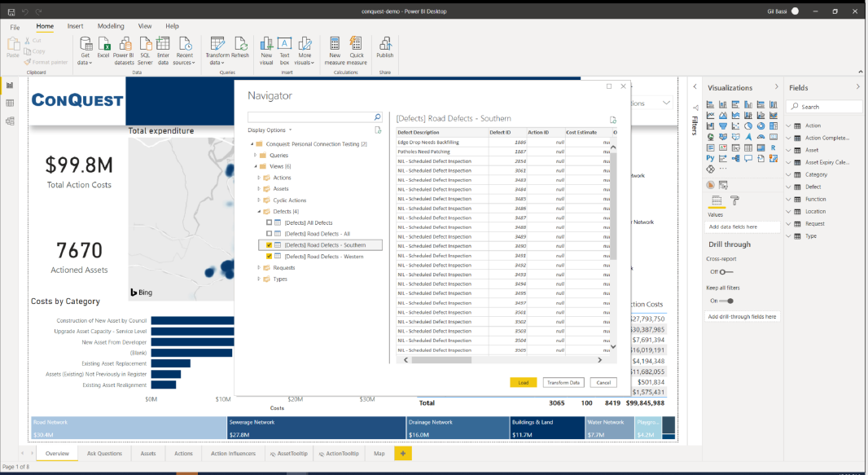This screenshot has width=868, height=475.
Task: Expand the Queries folder in Navigator
Action: [255, 155]
